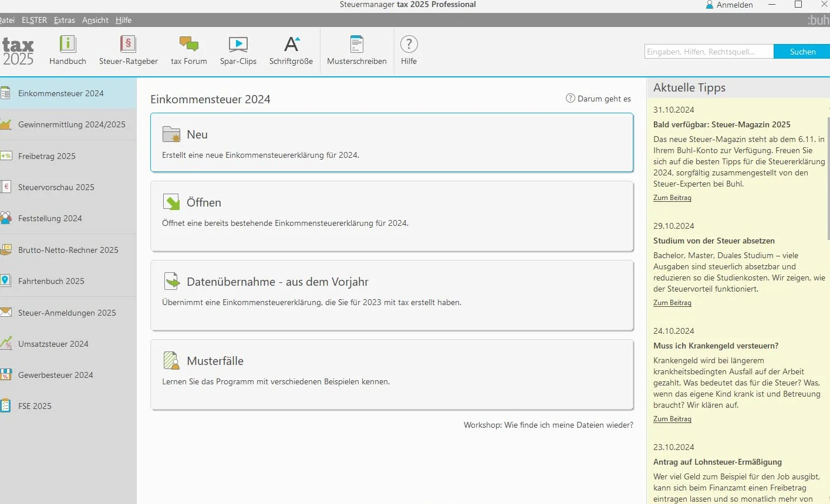Create new tax return via Neu
830x504 pixels.
[392, 143]
